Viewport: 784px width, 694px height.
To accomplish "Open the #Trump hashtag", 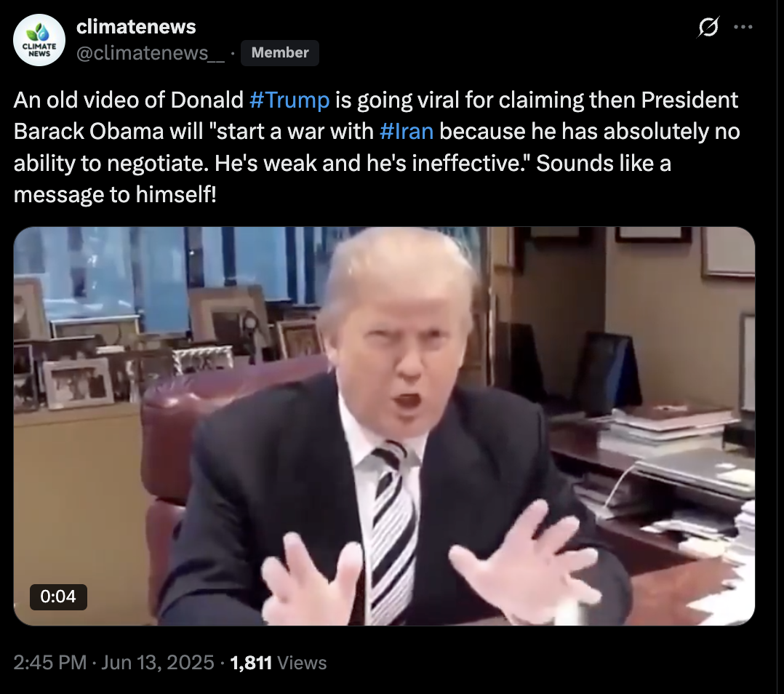I will [x=289, y=100].
